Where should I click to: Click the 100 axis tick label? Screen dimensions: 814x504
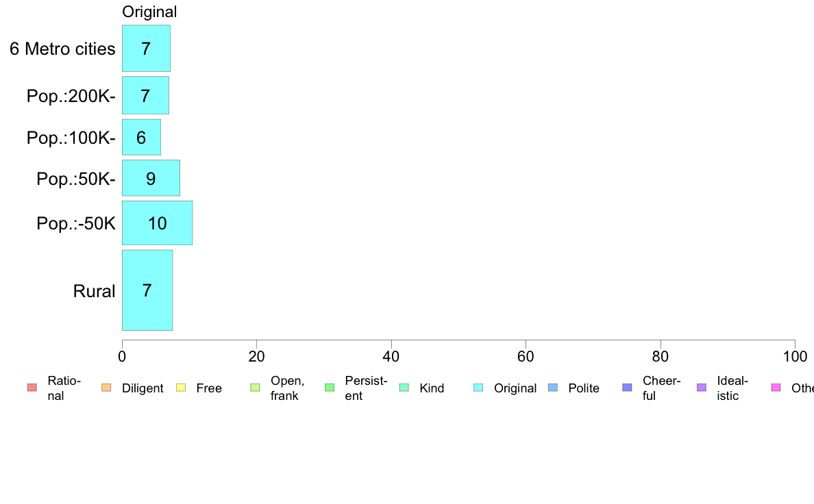coord(795,357)
